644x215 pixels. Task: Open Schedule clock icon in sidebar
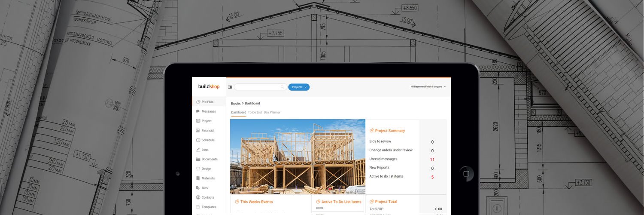198,140
